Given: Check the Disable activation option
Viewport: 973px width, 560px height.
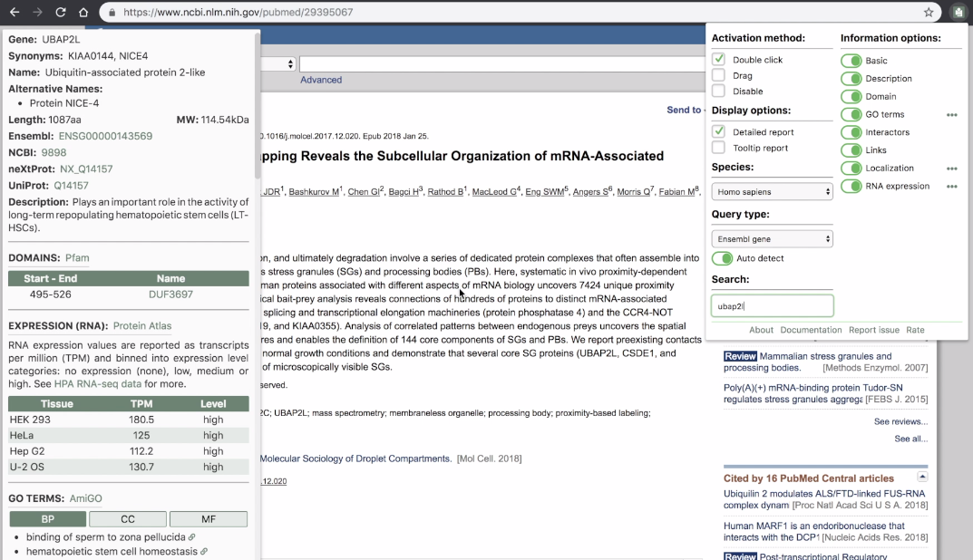Looking at the screenshot, I should 718,91.
